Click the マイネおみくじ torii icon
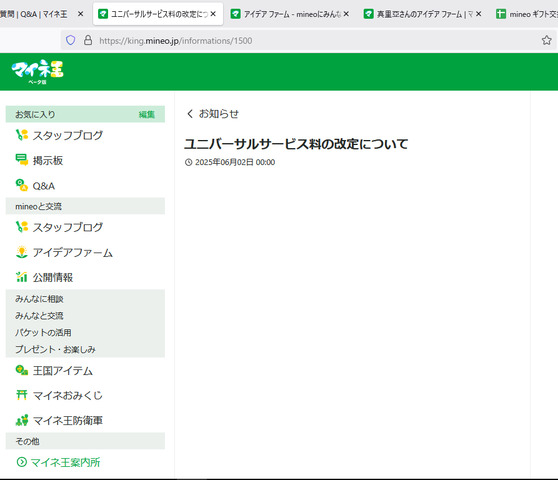This screenshot has height=480, width=558. [22, 395]
